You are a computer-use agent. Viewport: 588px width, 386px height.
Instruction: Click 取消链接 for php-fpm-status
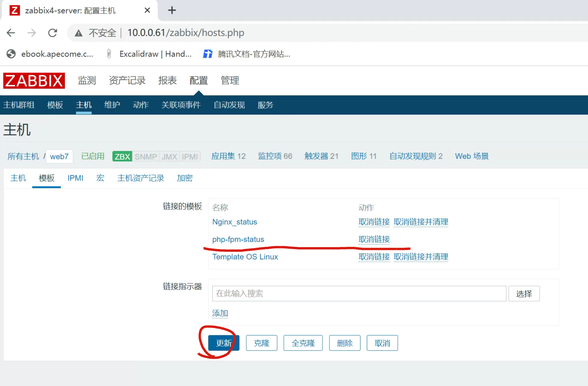tap(374, 239)
